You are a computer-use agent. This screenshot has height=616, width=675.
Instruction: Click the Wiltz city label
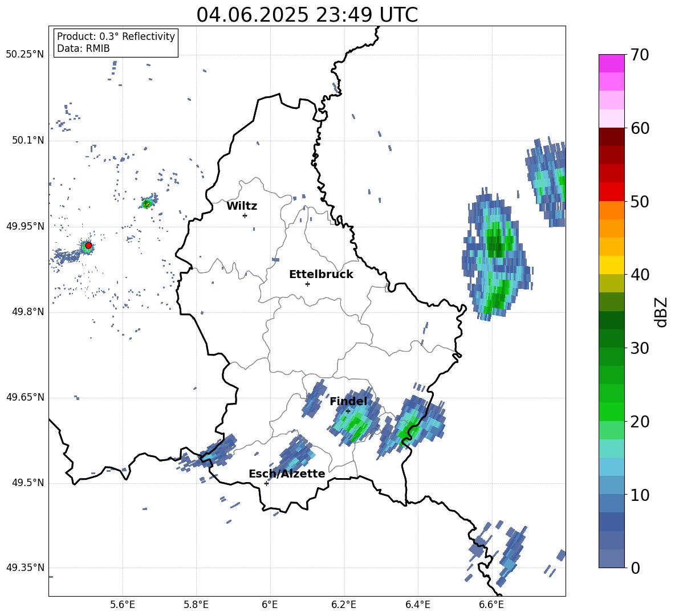point(242,206)
